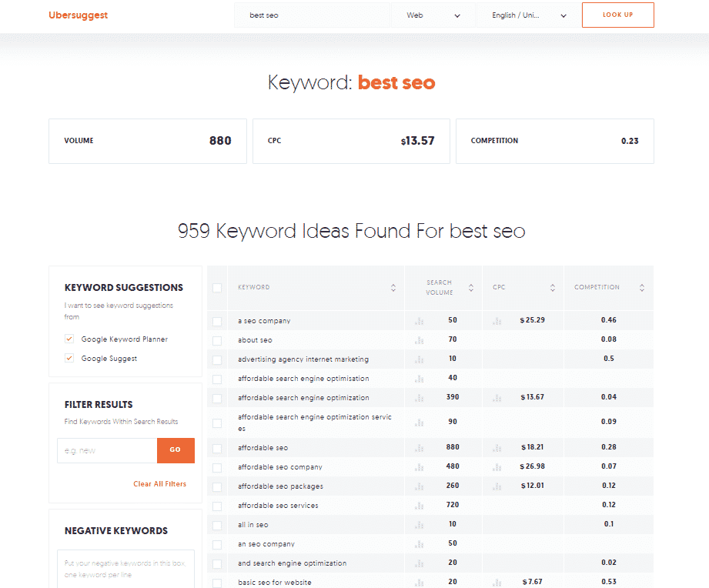Click the chart icon next to 'basic seo for website'
The image size is (709, 588).
(x=418, y=583)
